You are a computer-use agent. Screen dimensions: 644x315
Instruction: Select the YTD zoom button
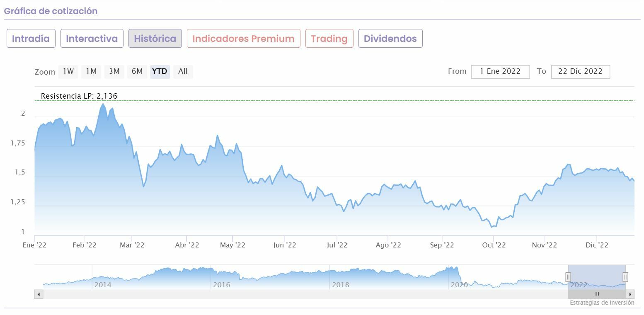[x=160, y=71]
